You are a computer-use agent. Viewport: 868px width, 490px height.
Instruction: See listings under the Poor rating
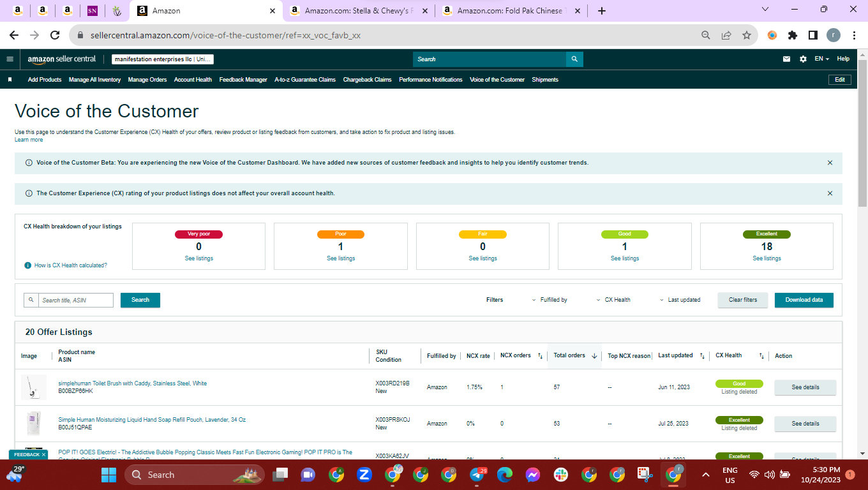tap(341, 258)
